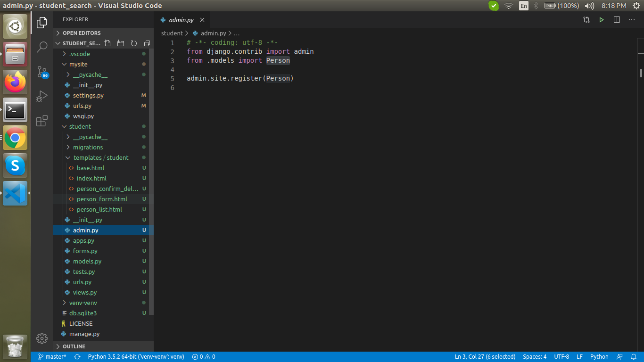Open person_form.html in Explorer
The image size is (644, 362).
click(x=103, y=199)
